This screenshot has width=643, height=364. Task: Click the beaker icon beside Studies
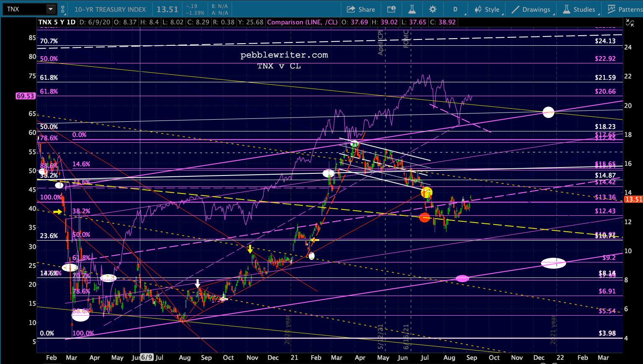(x=566, y=9)
